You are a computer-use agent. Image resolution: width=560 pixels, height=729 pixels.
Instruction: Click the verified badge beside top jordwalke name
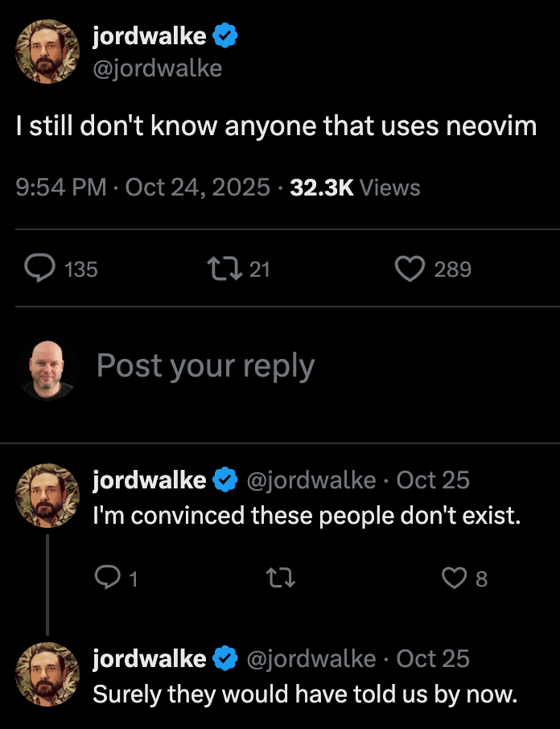tap(224, 35)
